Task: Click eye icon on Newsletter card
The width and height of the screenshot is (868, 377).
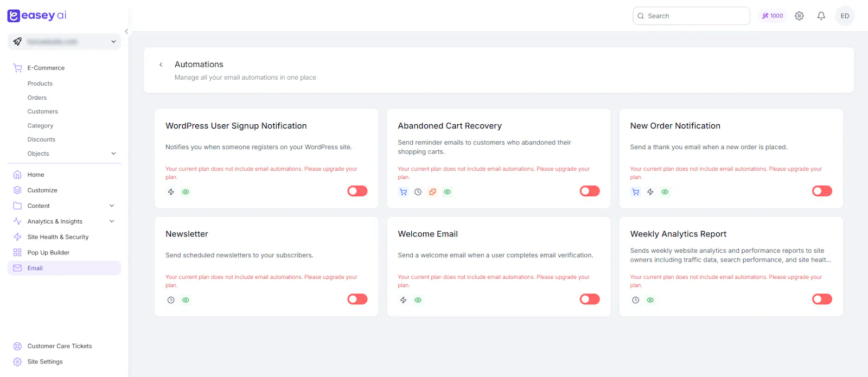Action: tap(186, 300)
